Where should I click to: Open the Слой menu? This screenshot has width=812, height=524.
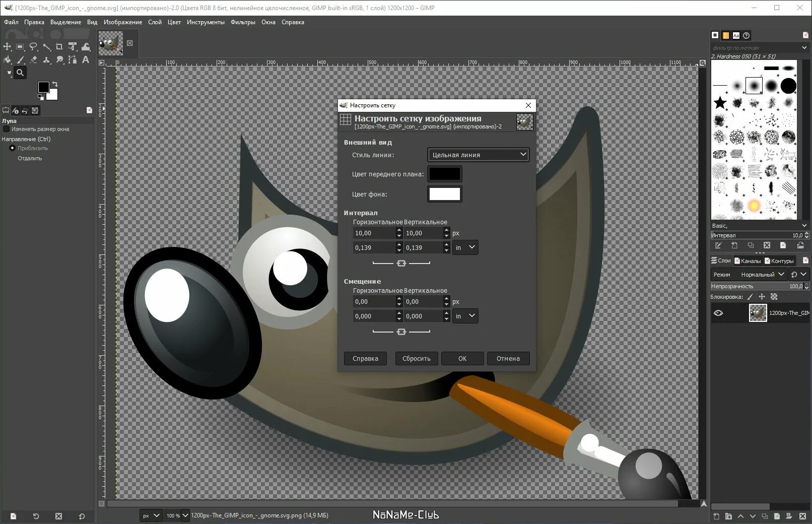pyautogui.click(x=155, y=22)
